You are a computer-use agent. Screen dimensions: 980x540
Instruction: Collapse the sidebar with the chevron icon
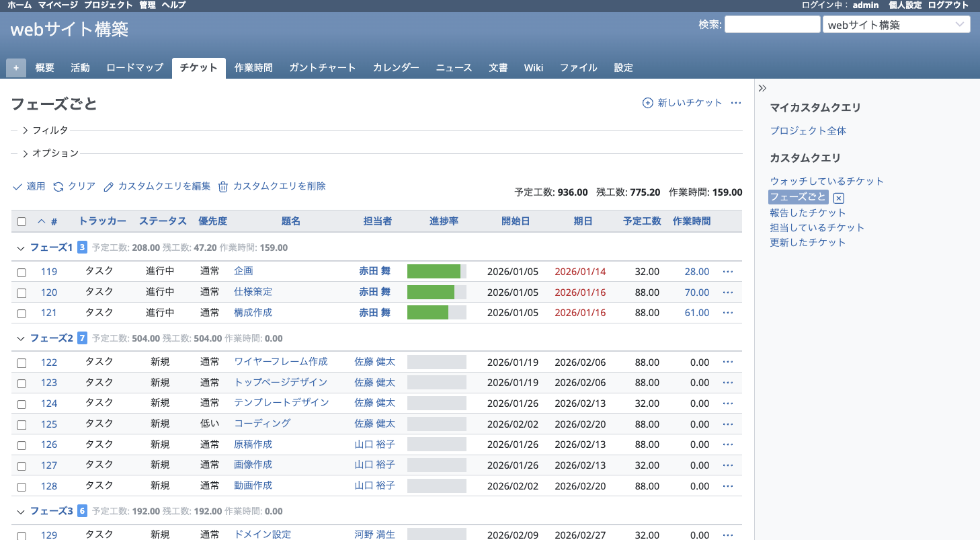tap(762, 87)
